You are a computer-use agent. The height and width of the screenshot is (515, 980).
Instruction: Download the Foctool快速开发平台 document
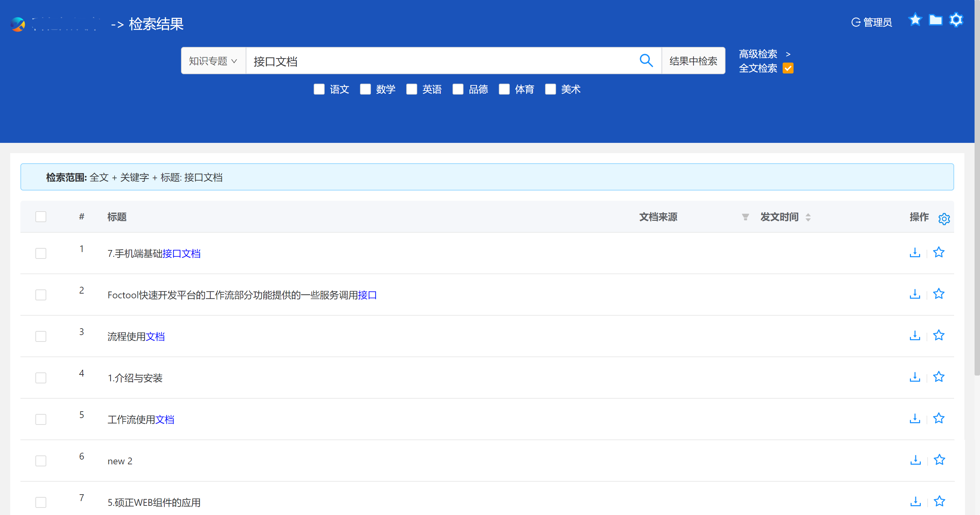coord(915,294)
